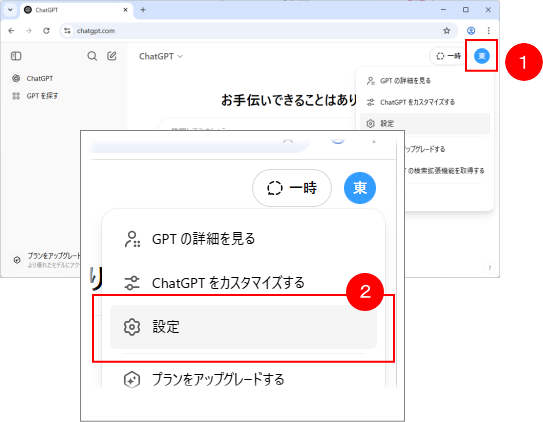
Task: Open Chrome's three-dot menu
Action: coord(489,31)
